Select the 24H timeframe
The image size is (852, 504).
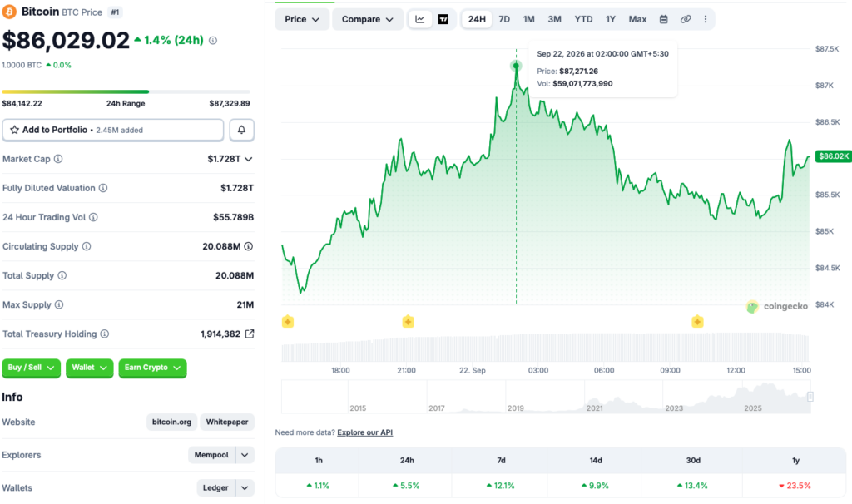pos(477,20)
